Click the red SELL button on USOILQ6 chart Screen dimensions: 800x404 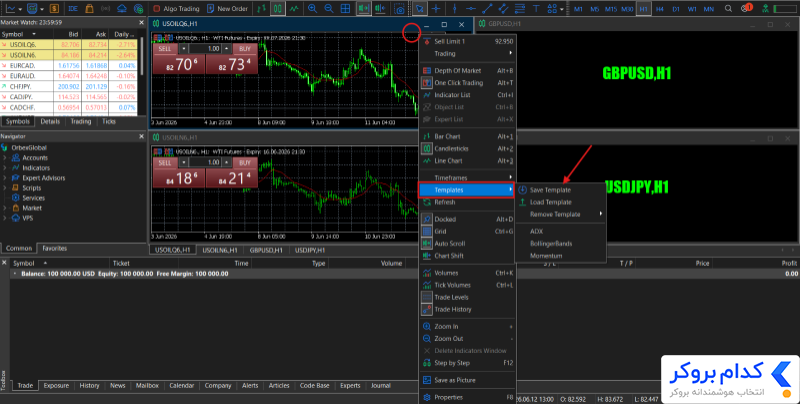(165, 49)
